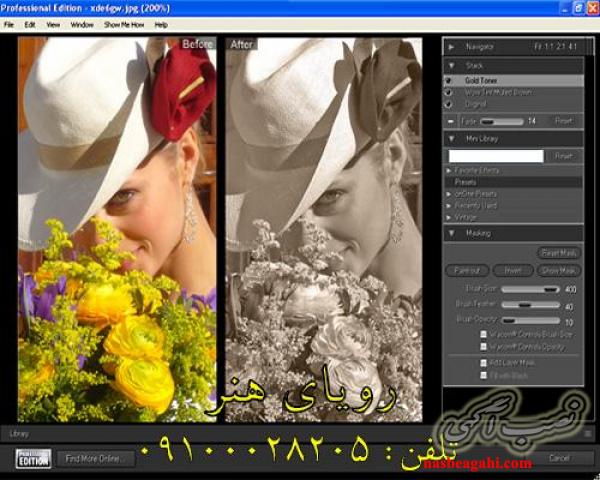Screen dimensions: 600x480
Task: Expand the Navigator panel
Action: click(x=452, y=46)
